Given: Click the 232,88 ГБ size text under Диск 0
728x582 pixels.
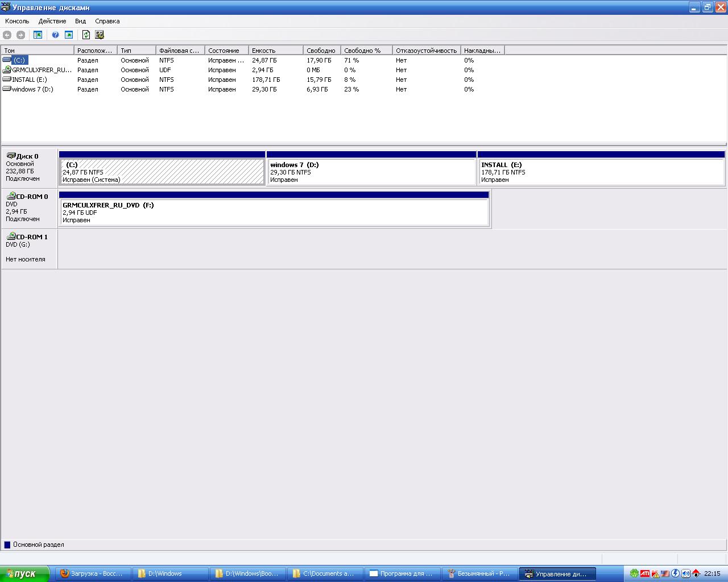Looking at the screenshot, I should tap(20, 171).
